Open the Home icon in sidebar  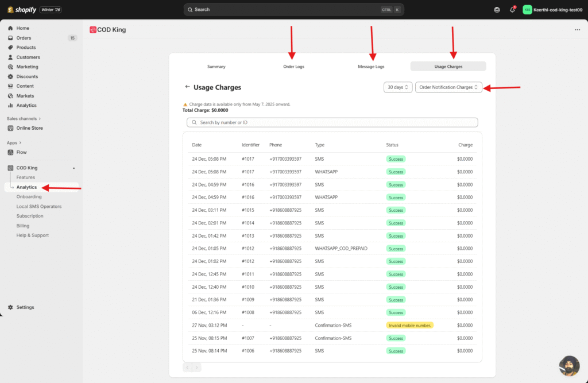tap(10, 28)
